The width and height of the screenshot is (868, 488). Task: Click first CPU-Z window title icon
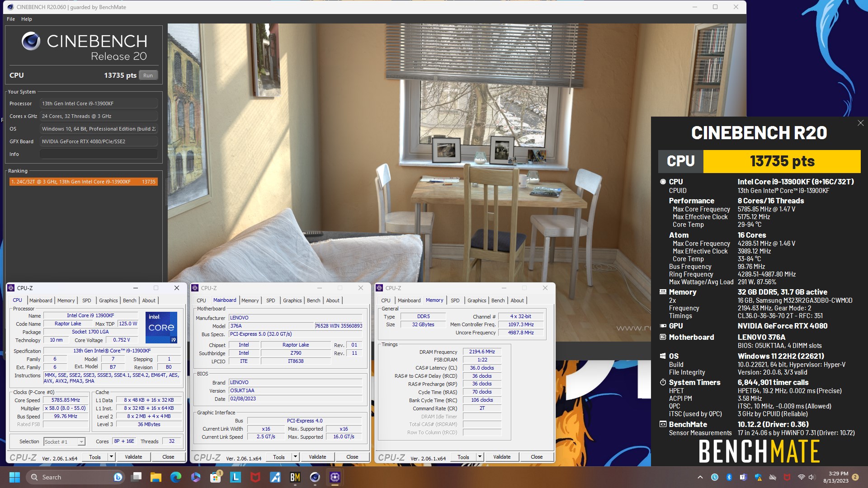pos(11,288)
